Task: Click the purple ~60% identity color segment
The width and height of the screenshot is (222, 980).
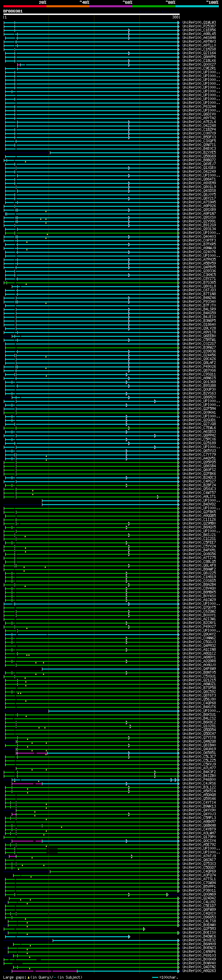Action: coord(111,6)
